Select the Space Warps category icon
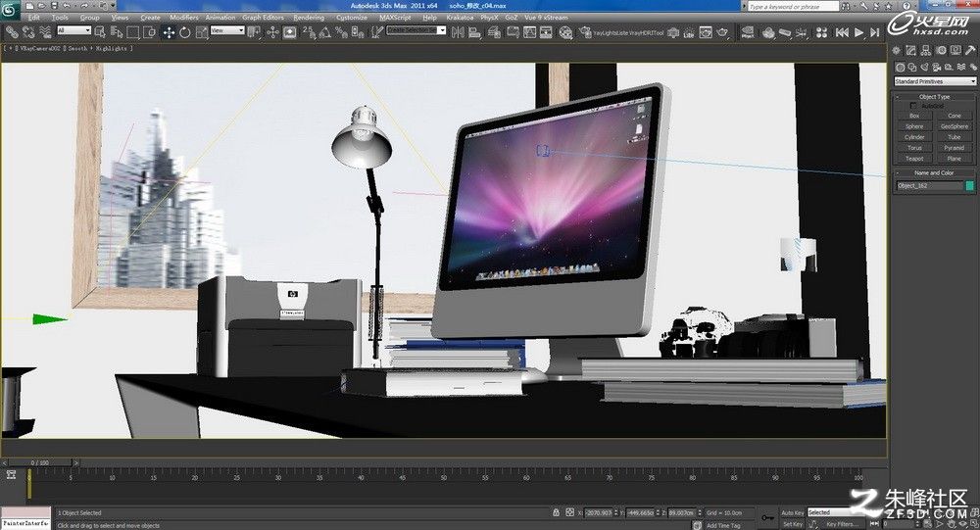The width and height of the screenshot is (980, 530). pyautogui.click(x=961, y=67)
